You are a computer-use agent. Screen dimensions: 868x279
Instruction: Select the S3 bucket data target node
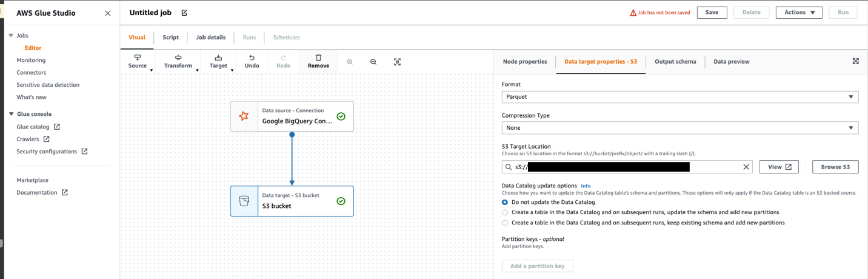(292, 201)
